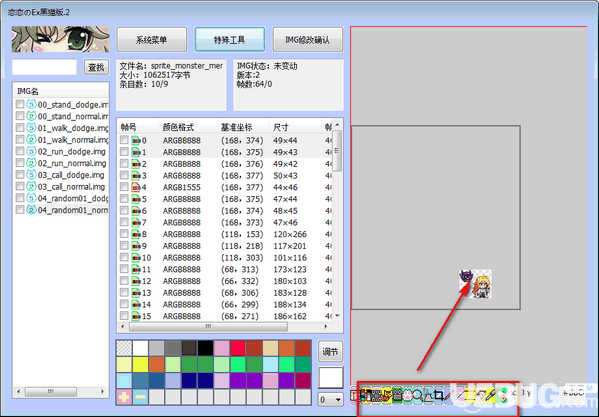
Task: Check the frame 0 checkbox
Action: (124, 140)
